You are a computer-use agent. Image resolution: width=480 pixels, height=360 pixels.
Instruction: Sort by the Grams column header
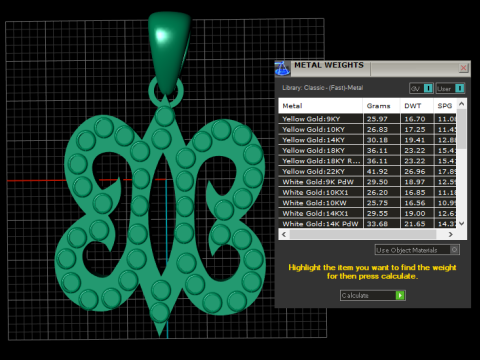click(382, 106)
